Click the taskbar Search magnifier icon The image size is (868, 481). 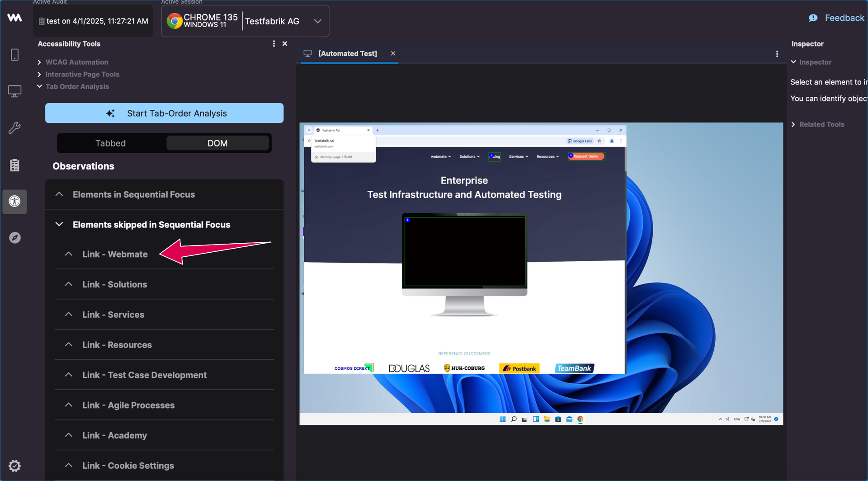point(514,419)
